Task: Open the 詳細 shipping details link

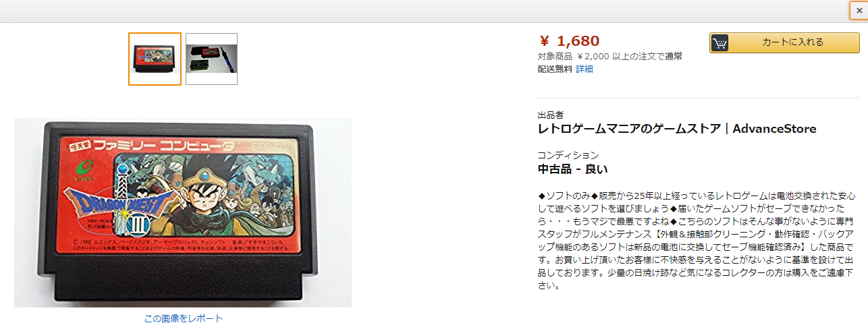Action: click(x=585, y=69)
